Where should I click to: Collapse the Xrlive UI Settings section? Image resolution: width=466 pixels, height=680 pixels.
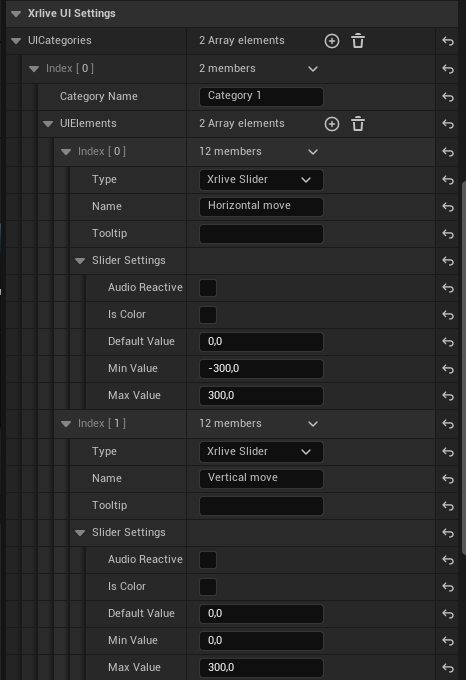tap(16, 14)
